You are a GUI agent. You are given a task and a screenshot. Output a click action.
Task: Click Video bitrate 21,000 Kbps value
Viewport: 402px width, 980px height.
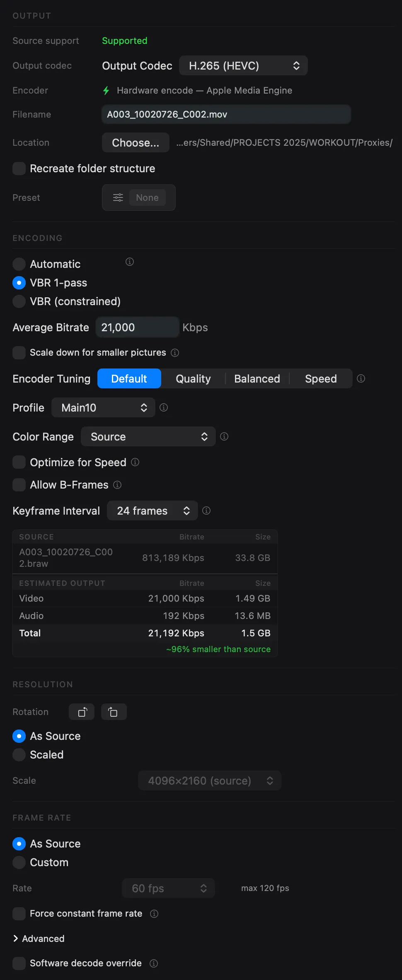[176, 598]
